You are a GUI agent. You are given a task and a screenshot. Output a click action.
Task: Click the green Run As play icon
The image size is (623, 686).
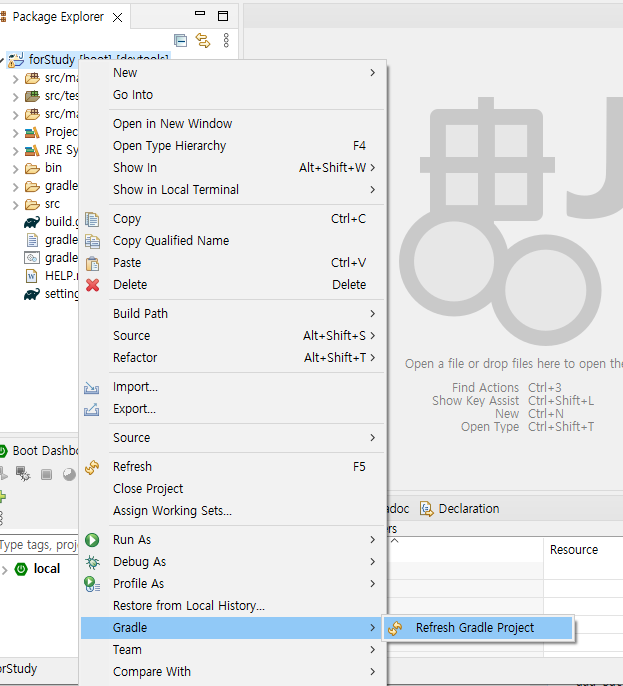[92, 540]
